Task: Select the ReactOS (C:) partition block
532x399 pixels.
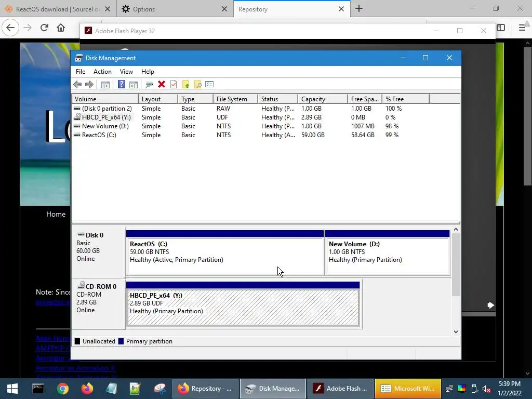Action: [x=225, y=253]
